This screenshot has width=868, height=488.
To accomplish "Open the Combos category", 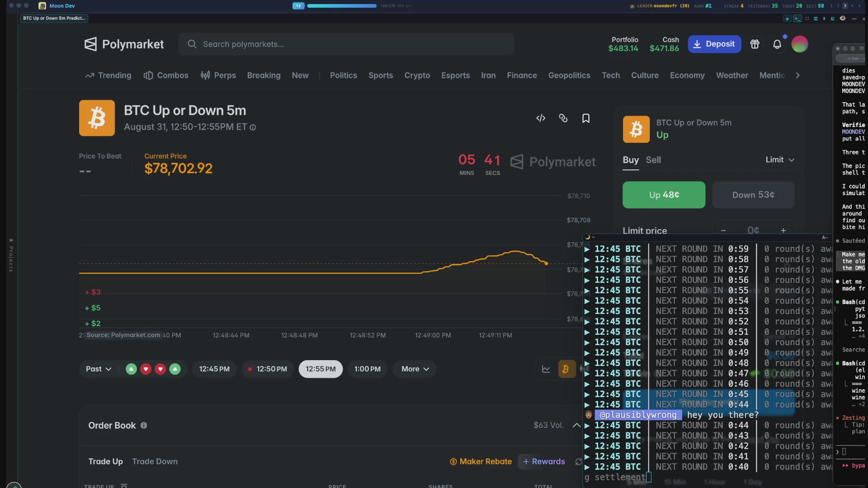I will [x=166, y=75].
